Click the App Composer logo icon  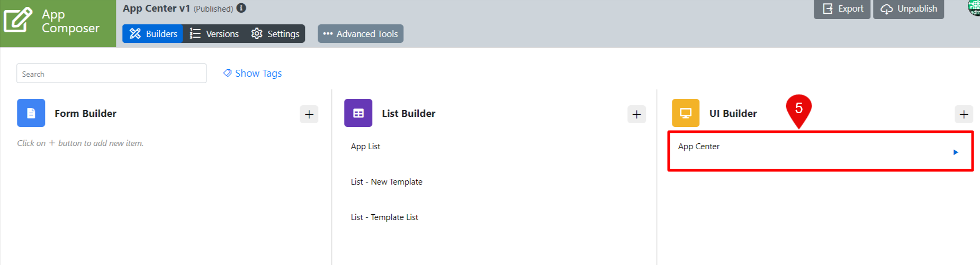[x=18, y=20]
